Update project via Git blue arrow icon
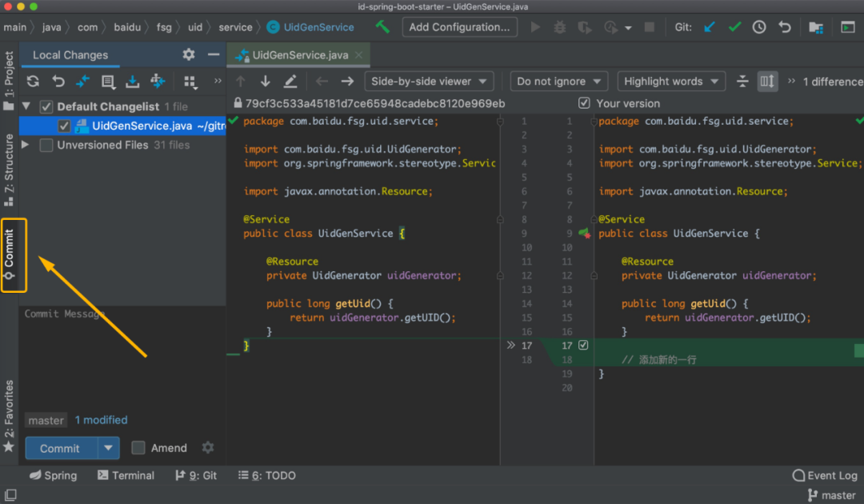 pos(709,26)
